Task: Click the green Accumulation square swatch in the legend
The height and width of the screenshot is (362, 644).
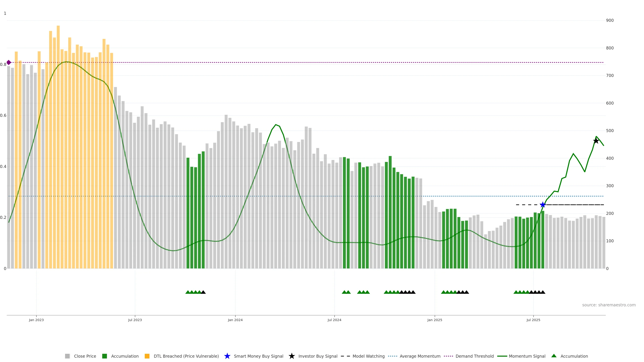Action: tap(104, 356)
